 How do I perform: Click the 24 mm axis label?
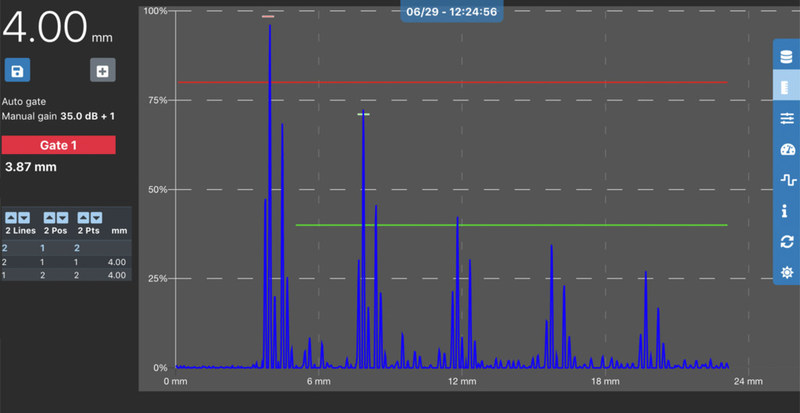(x=749, y=381)
